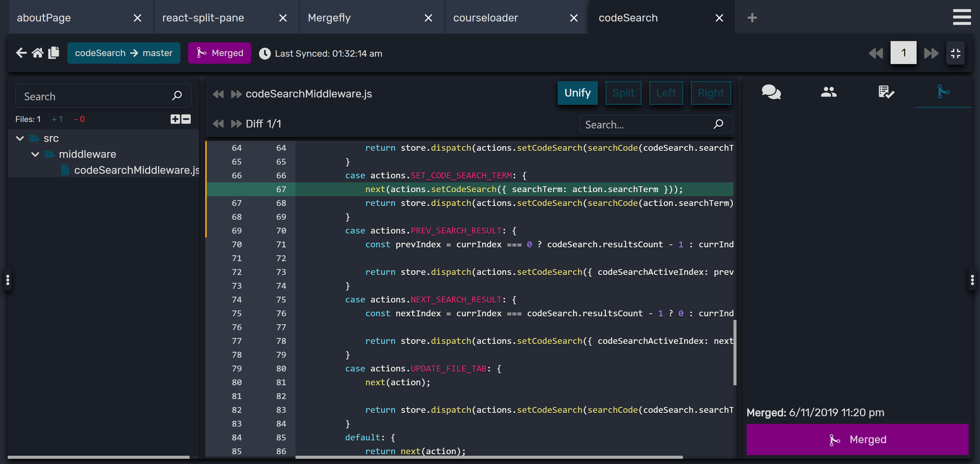
Task: Click the 'Last Synced: 01:32:14 am' text
Action: pyautogui.click(x=328, y=53)
